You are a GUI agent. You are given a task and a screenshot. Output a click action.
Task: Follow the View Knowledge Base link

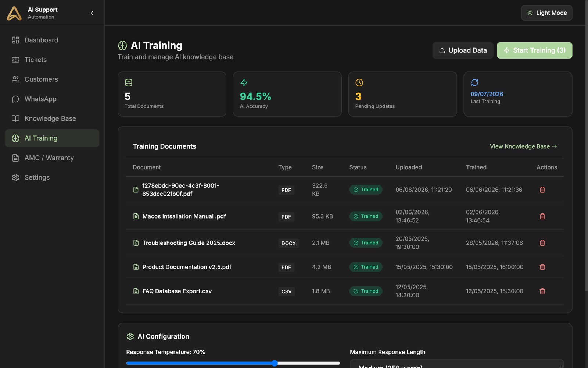[x=523, y=146]
